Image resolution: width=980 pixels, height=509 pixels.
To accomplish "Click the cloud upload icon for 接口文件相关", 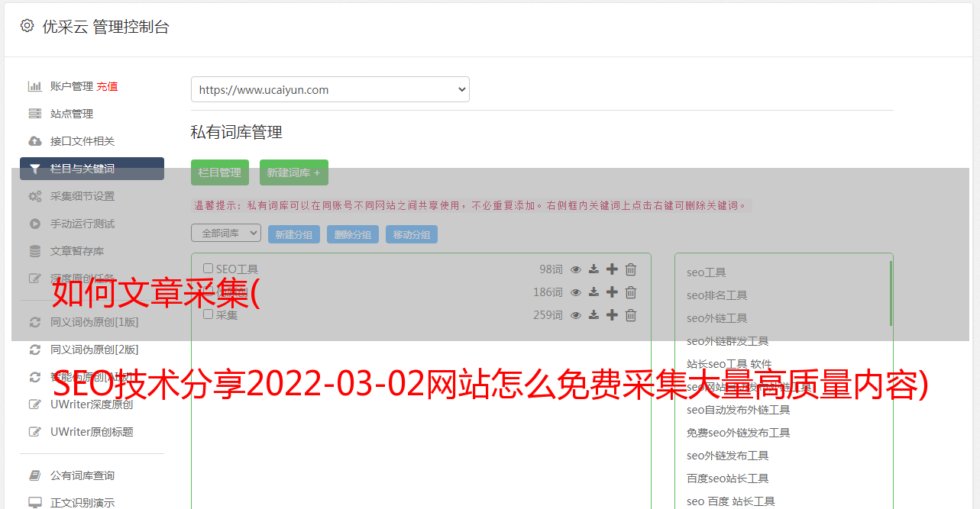I will pyautogui.click(x=35, y=141).
